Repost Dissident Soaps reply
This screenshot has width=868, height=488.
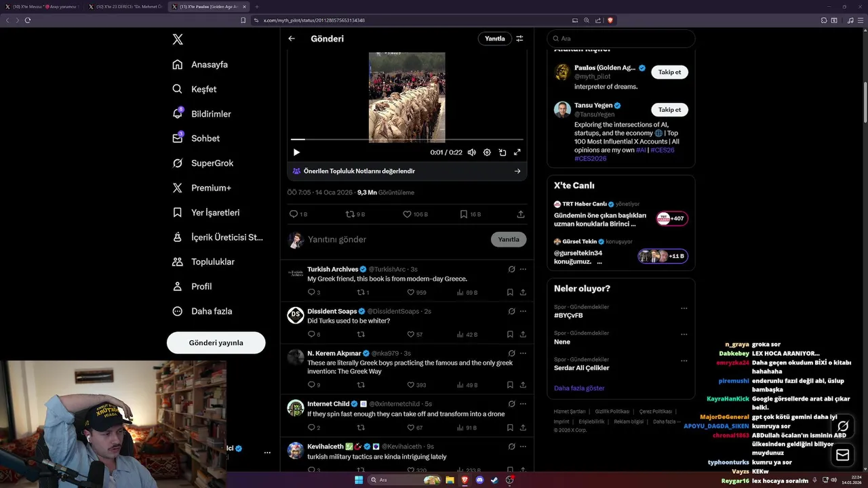point(361,335)
